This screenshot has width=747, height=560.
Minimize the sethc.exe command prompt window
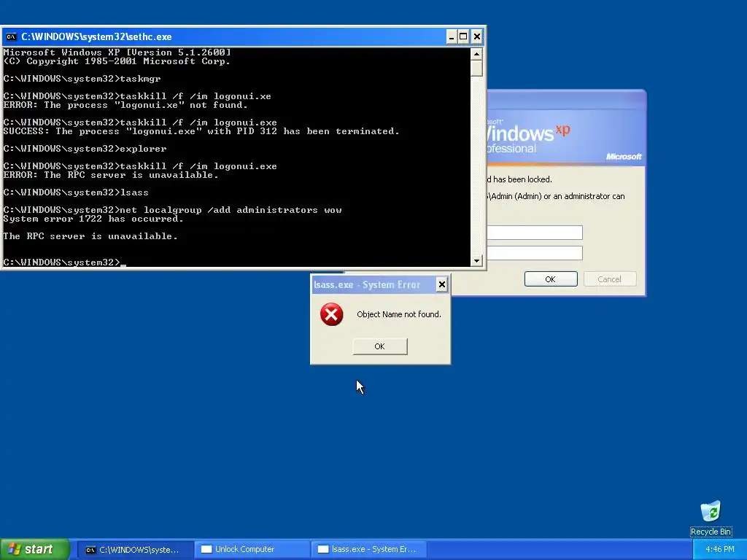tap(452, 36)
